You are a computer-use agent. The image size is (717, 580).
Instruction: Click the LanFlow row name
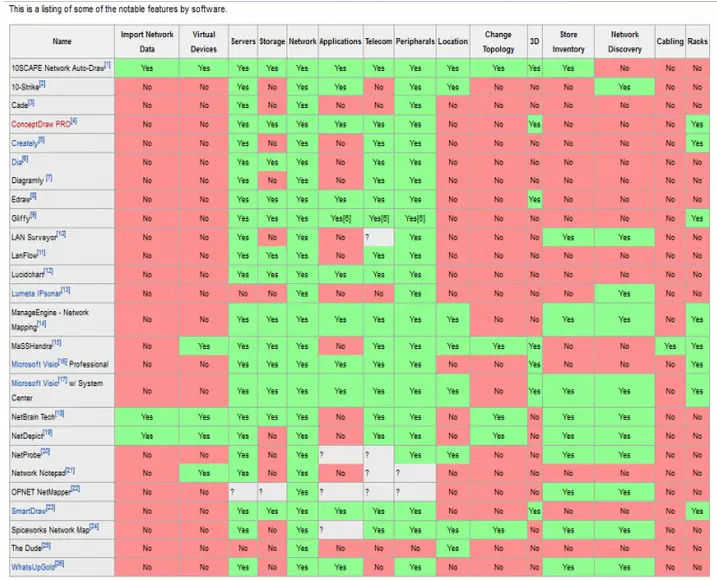point(24,256)
